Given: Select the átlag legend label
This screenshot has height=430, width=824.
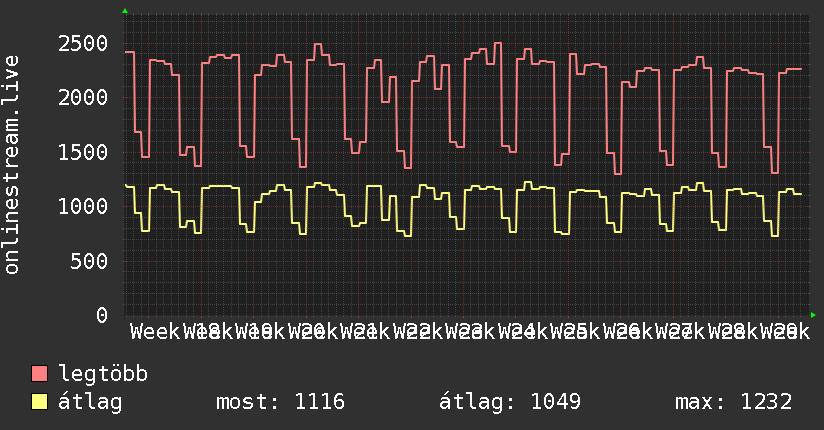Looking at the screenshot, I should pos(90,402).
